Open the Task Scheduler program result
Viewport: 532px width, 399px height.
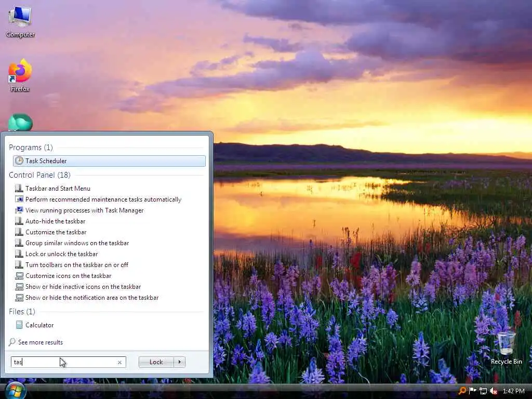click(109, 161)
